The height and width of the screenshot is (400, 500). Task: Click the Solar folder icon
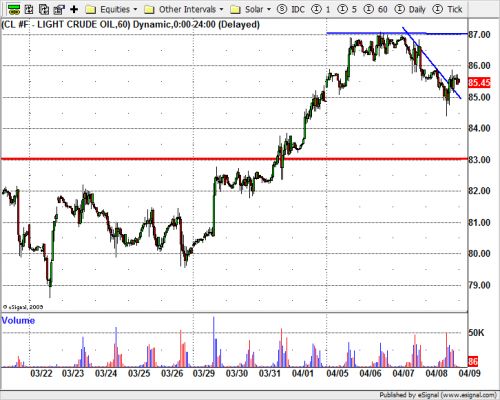236,9
